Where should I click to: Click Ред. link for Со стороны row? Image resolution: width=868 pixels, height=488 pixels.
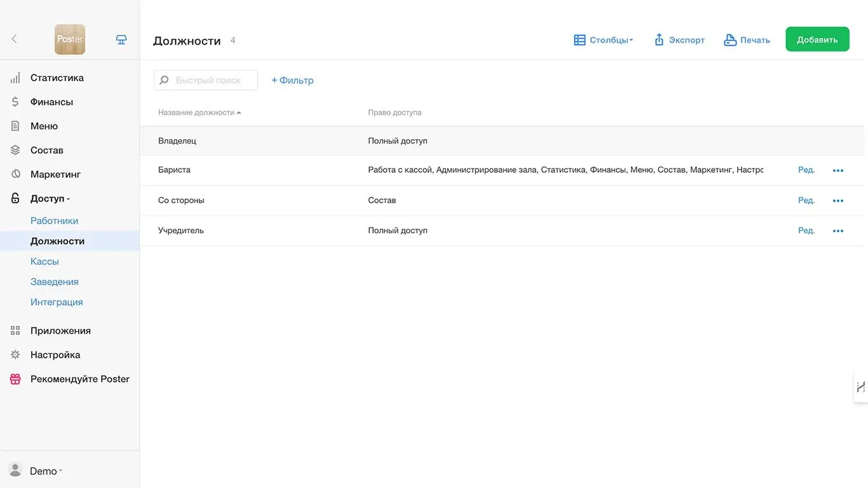(806, 200)
